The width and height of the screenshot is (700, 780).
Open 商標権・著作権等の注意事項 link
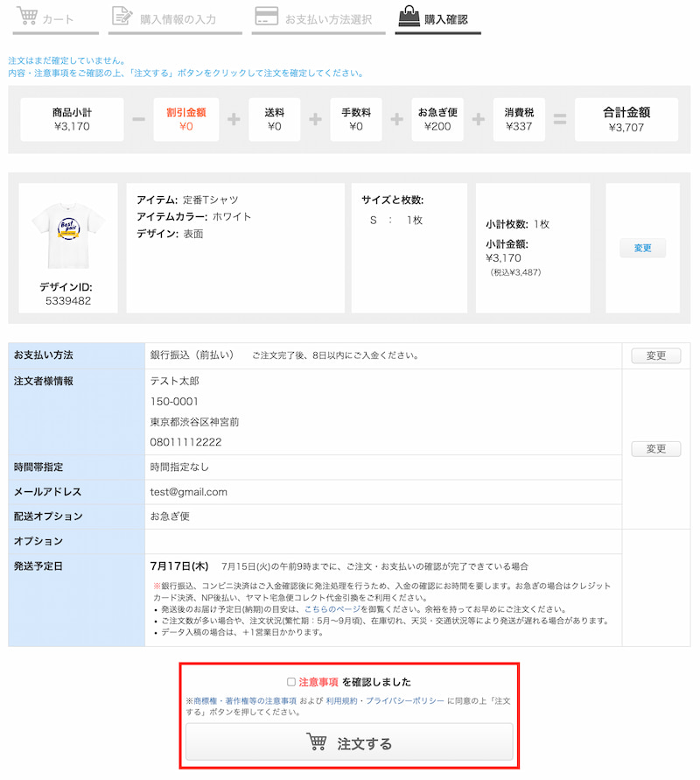tap(245, 701)
